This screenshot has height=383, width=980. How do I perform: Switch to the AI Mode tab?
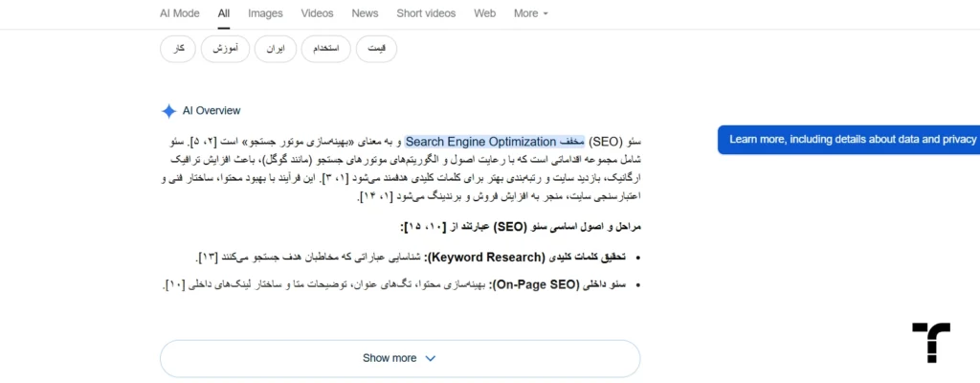click(x=179, y=13)
